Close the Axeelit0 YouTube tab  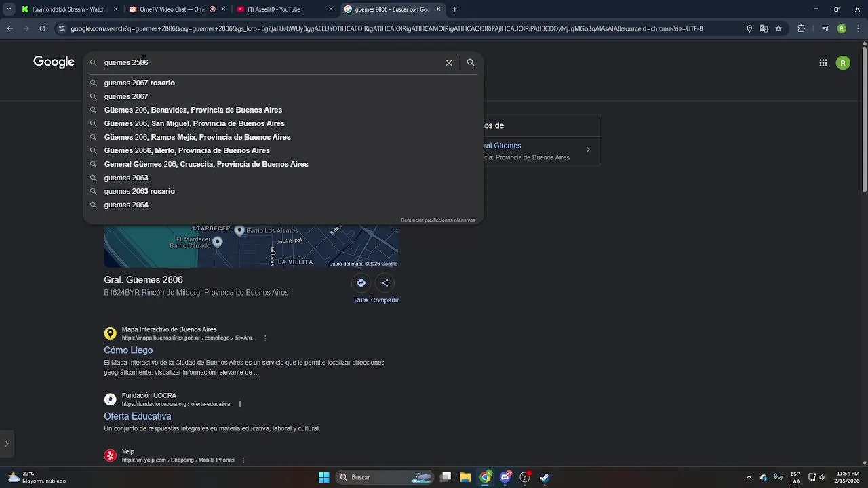coord(331,9)
